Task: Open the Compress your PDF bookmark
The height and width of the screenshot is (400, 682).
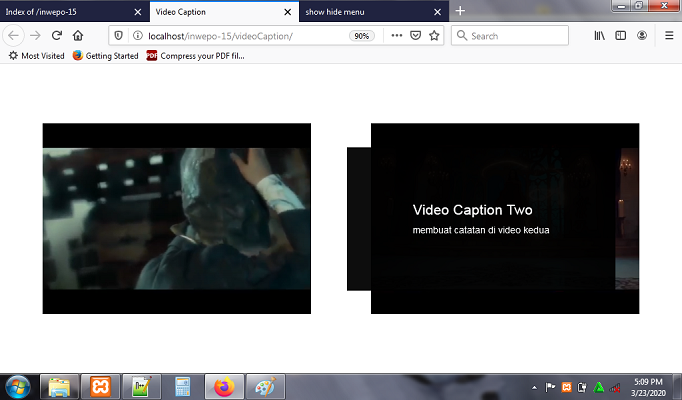Action: click(195, 56)
